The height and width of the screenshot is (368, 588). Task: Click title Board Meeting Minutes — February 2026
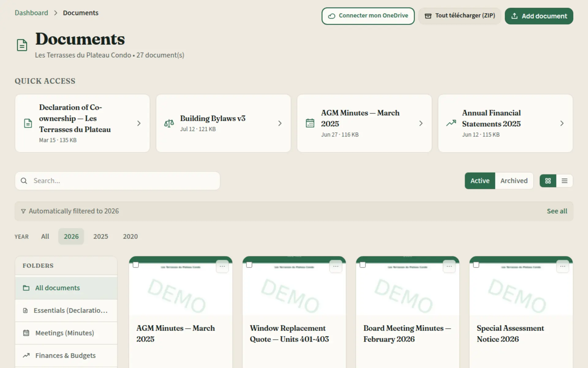(x=407, y=334)
